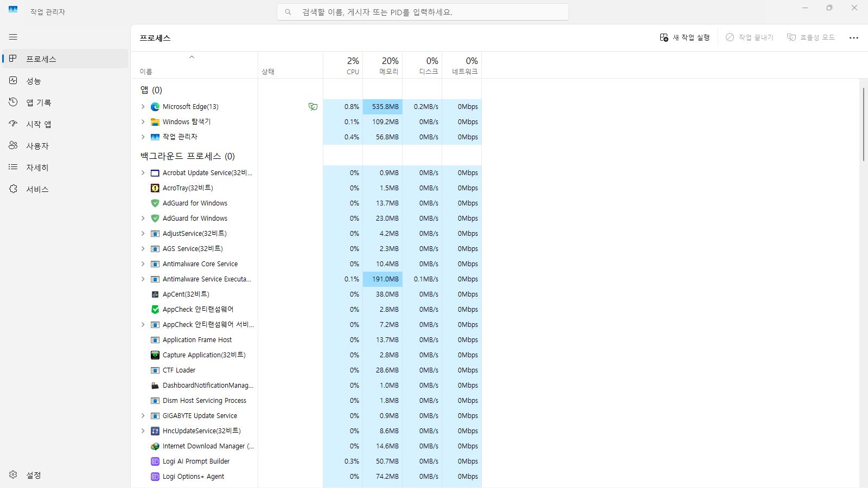Switch to the 성능 tab
The image size is (868, 488).
[x=65, y=80]
